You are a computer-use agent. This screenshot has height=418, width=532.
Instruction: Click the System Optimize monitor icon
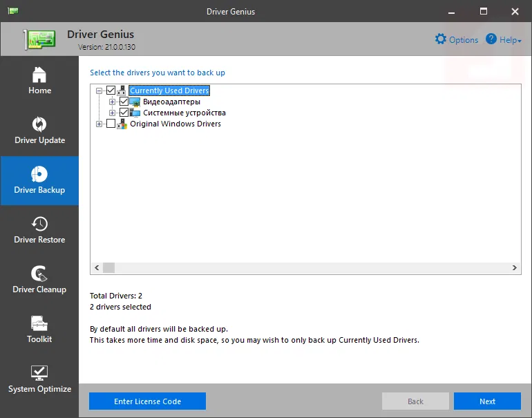pyautogui.click(x=39, y=373)
